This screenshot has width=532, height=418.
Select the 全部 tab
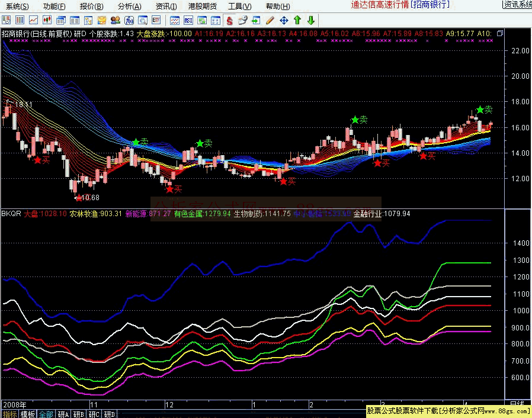tap(46, 414)
